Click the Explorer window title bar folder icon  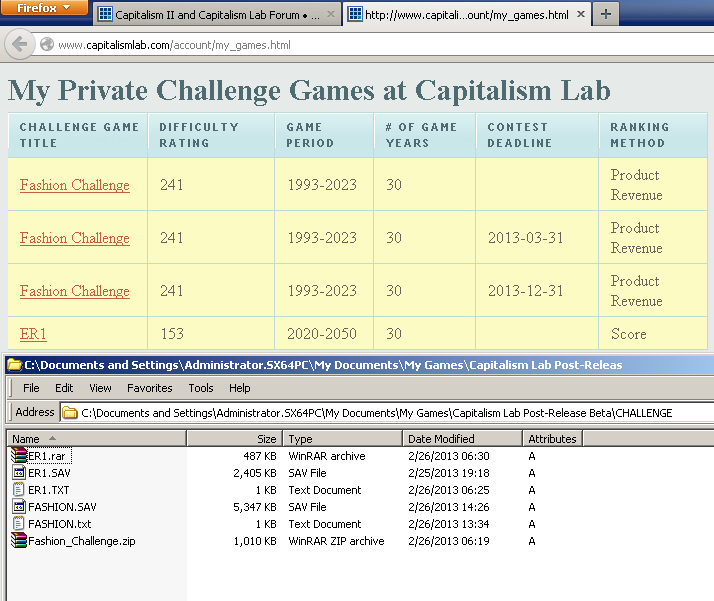tap(15, 365)
